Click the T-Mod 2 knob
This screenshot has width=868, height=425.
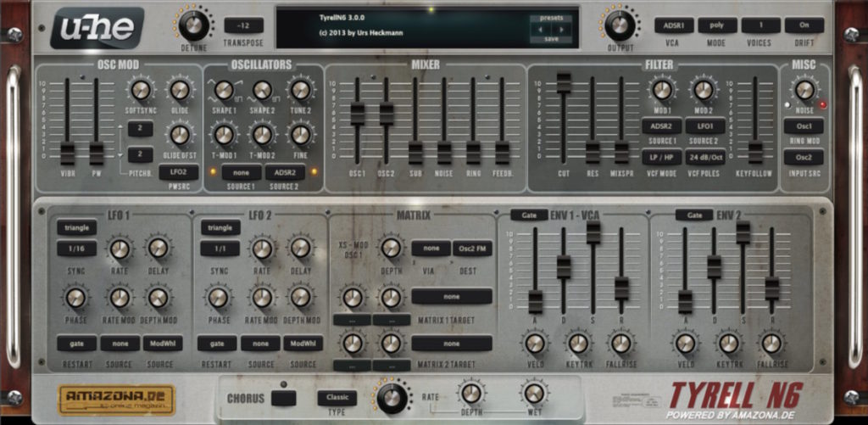click(262, 135)
